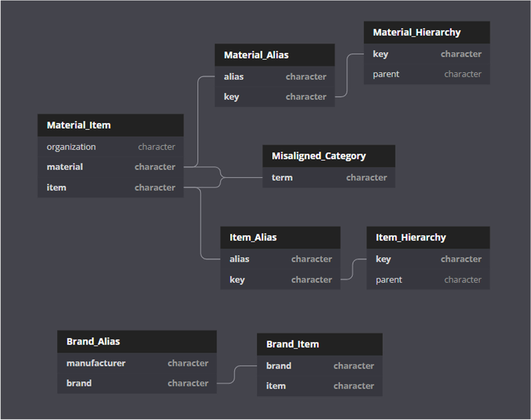Click the item field in Material_Item
The image size is (531, 420).
click(111, 187)
